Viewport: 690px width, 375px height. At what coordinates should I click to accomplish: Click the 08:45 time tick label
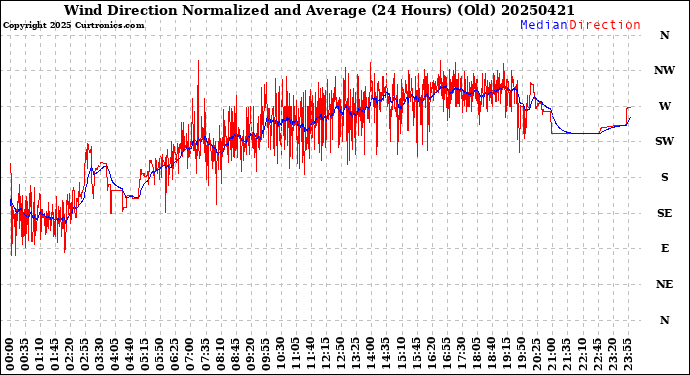coord(235,354)
